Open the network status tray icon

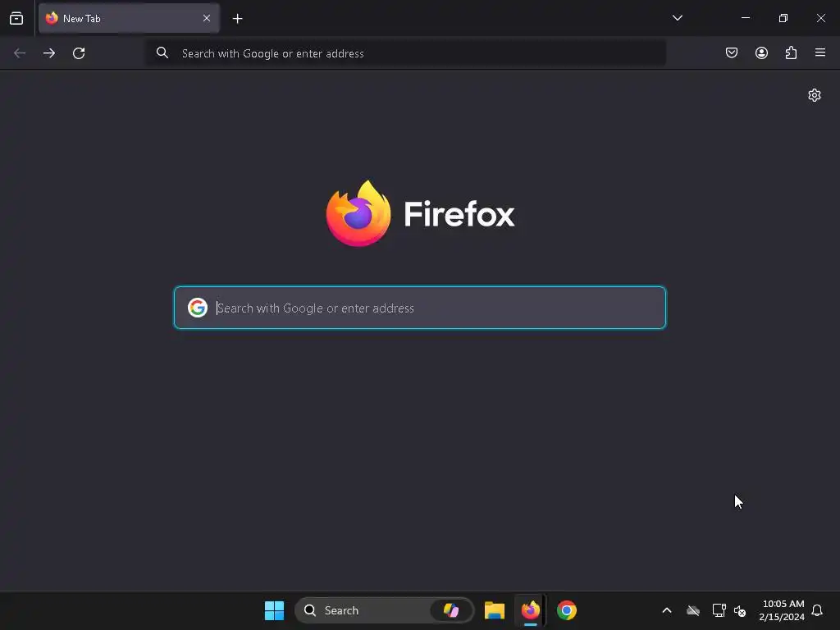tap(719, 610)
